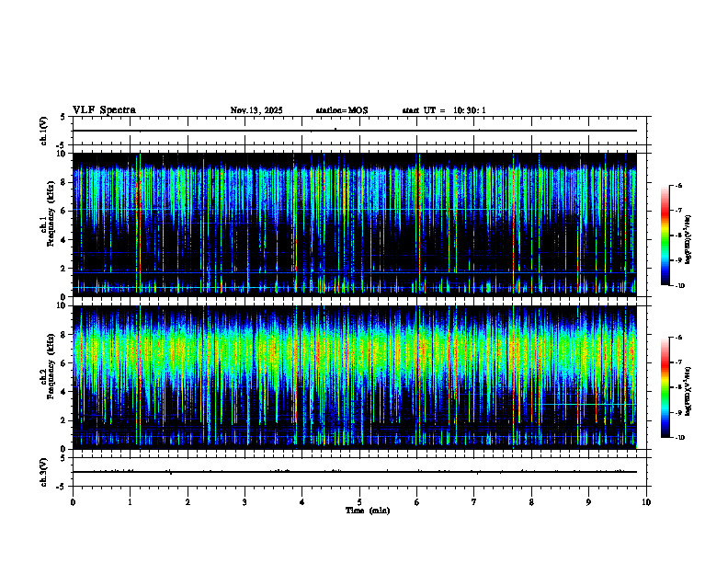
Task: Click the "Time (min)" axis title
Action: click(x=368, y=511)
